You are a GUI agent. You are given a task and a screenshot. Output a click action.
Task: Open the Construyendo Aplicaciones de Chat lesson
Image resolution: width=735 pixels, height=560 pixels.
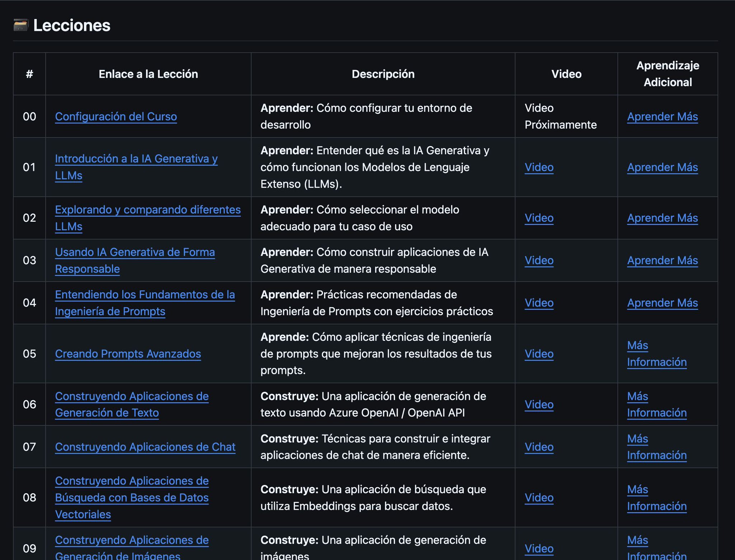(145, 447)
